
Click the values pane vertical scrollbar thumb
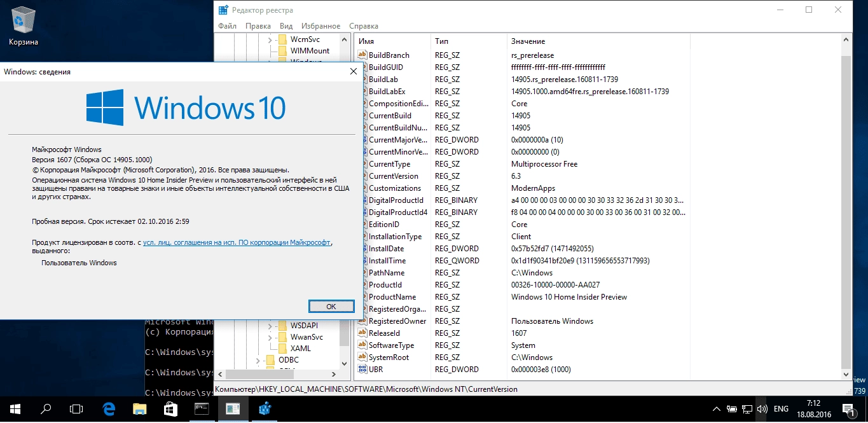846,211
